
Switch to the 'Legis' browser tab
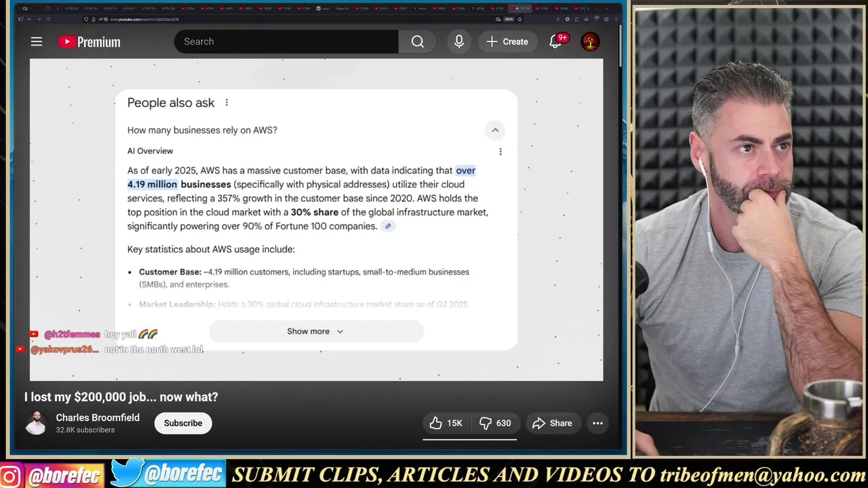323,8
